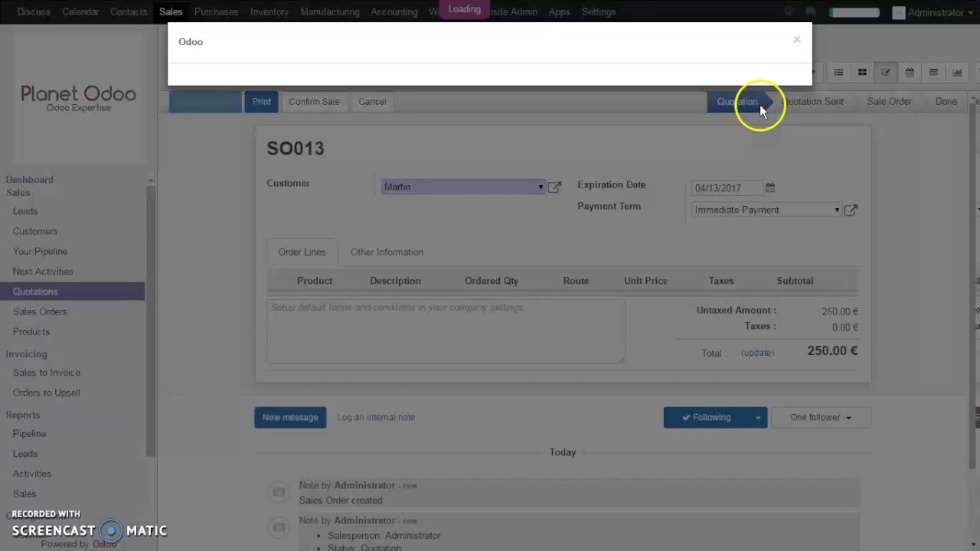Switch to the Order Lines tab
This screenshot has height=551, width=980.
[302, 252]
